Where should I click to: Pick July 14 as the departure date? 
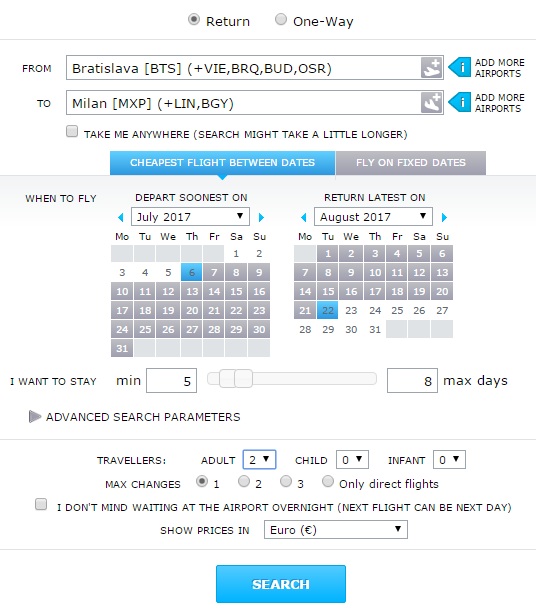[x=214, y=292]
